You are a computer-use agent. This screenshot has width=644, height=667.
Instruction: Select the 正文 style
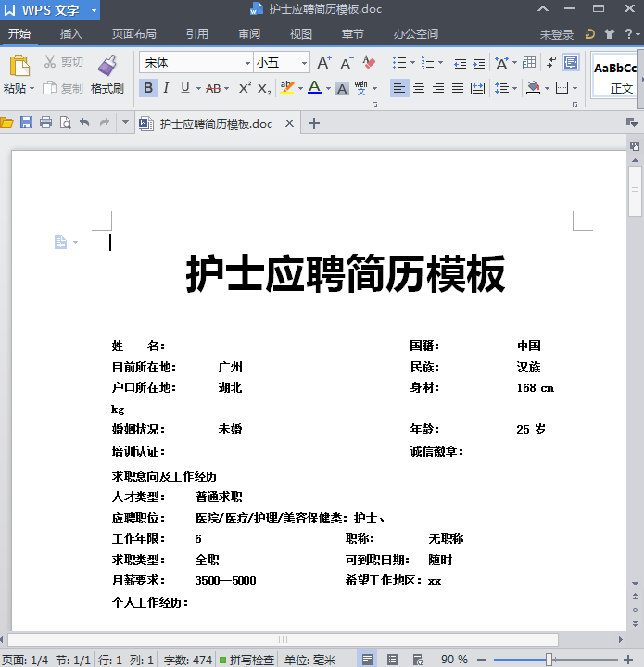[x=615, y=77]
